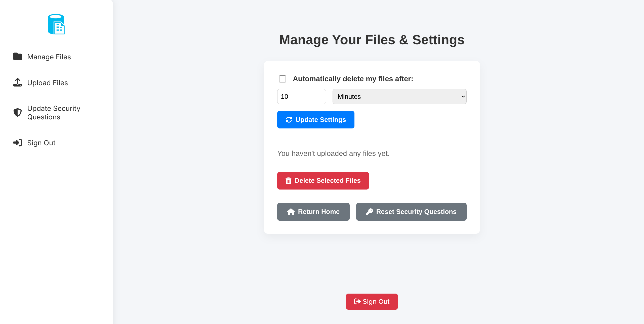Click the 'Automatically delete my files after' label
Viewport: 644px width, 324px height.
tap(353, 79)
